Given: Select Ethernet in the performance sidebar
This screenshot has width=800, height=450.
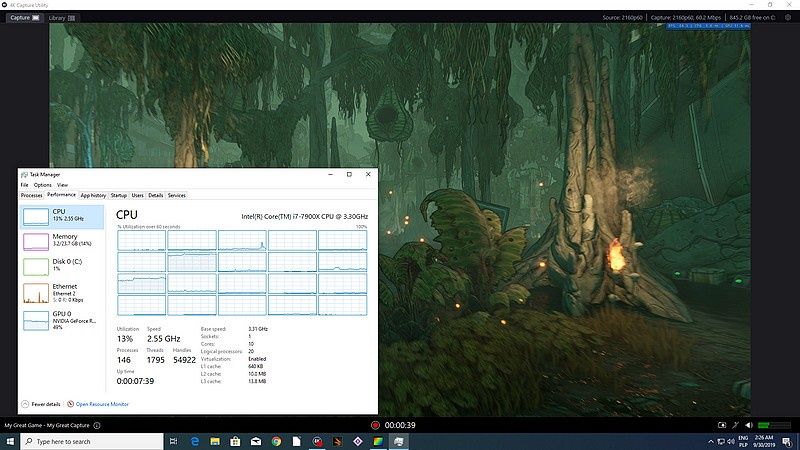Looking at the screenshot, I should point(62,293).
